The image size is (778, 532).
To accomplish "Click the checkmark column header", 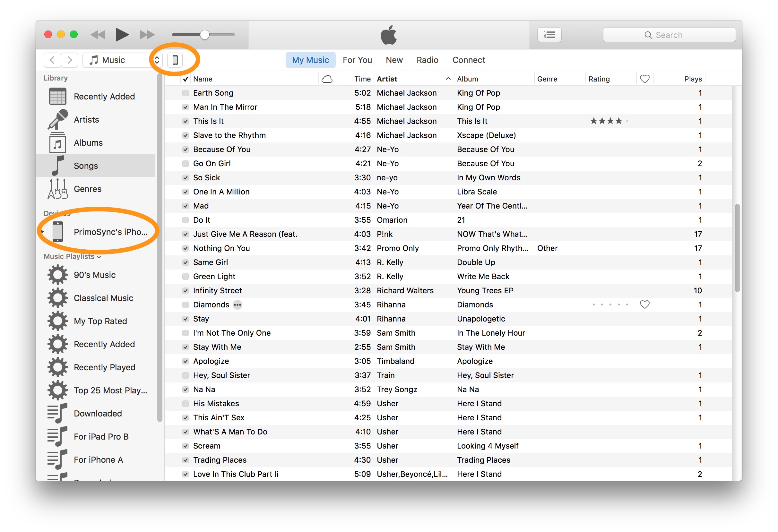I will [x=186, y=79].
